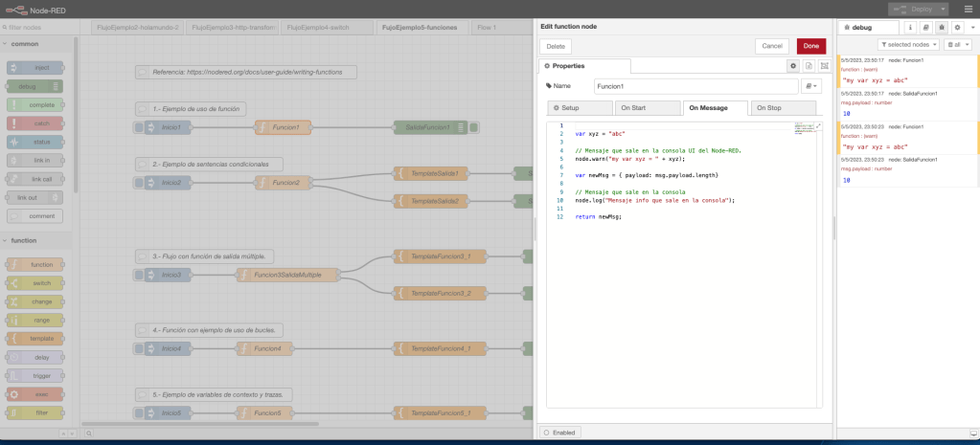Open the help book sidebar icon
980x445 pixels.
[925, 28]
